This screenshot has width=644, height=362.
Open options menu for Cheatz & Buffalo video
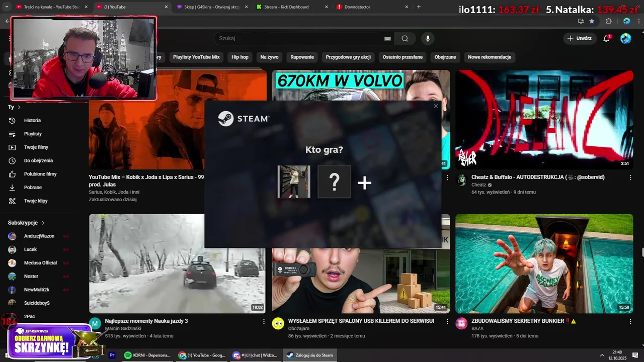point(630,177)
